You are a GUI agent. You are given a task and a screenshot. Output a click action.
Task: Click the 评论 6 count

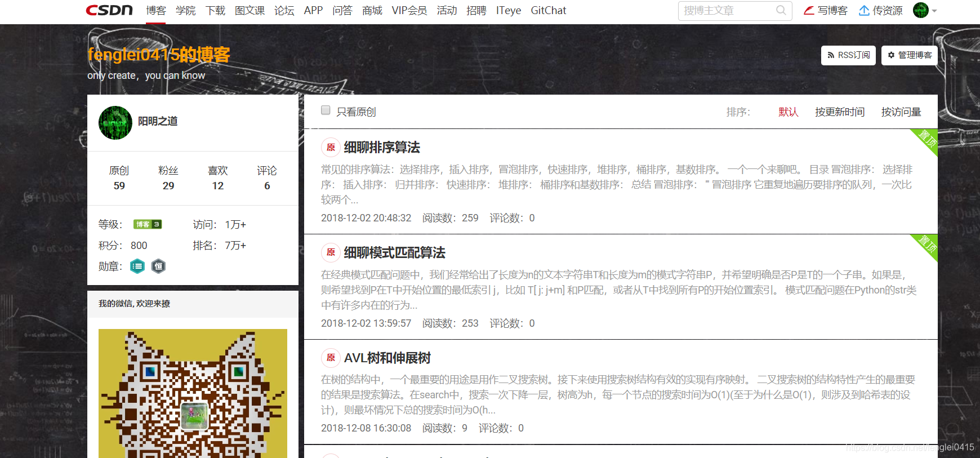(267, 177)
